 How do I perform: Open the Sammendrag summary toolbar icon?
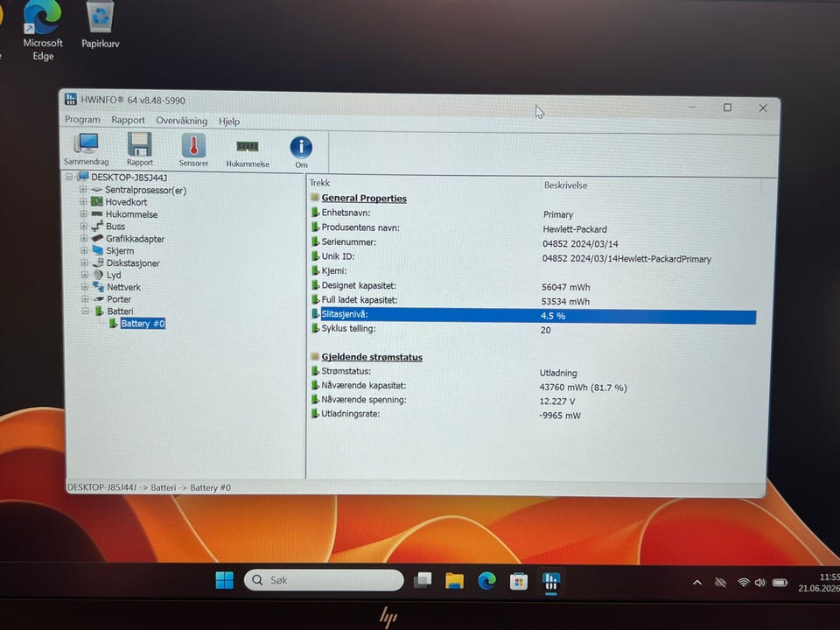click(x=86, y=149)
